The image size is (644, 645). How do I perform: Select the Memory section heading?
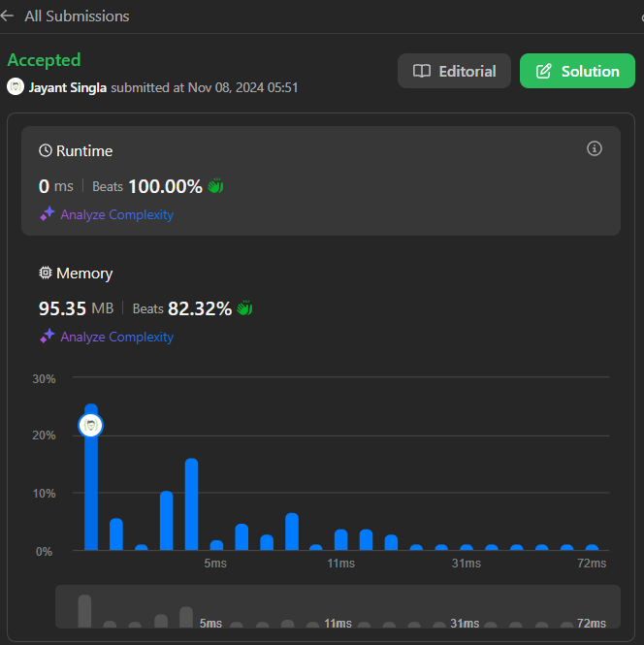point(84,274)
